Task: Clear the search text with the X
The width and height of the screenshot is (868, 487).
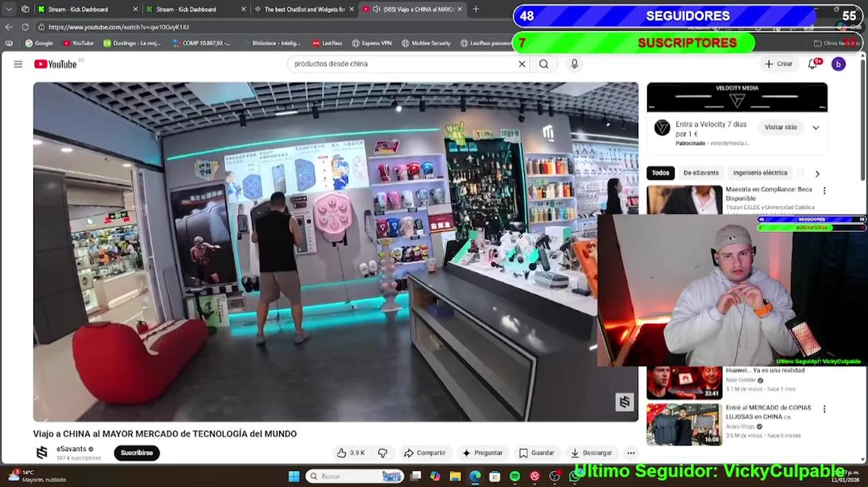Action: (x=522, y=64)
